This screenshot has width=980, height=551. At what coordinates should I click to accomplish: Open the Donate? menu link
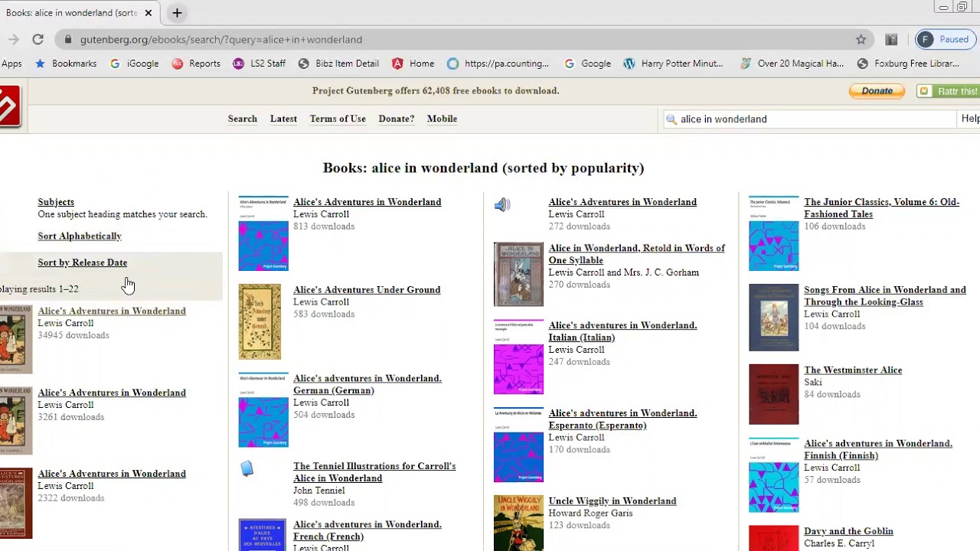pos(396,119)
